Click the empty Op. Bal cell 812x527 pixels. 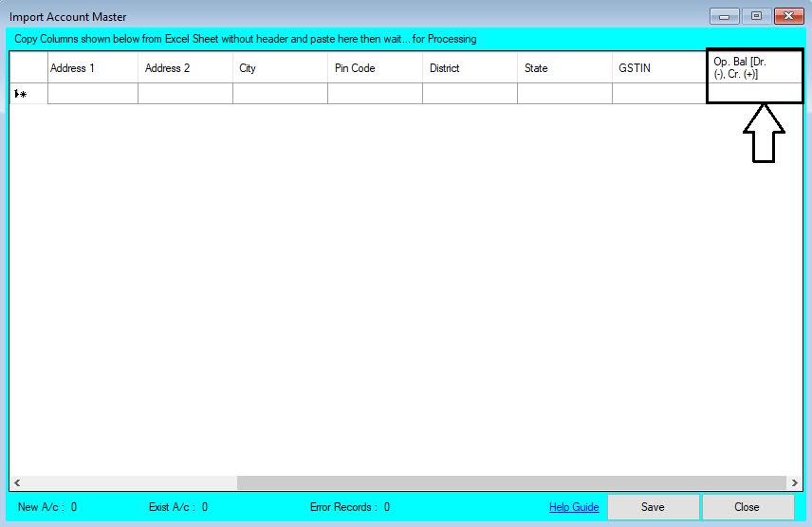[754, 94]
